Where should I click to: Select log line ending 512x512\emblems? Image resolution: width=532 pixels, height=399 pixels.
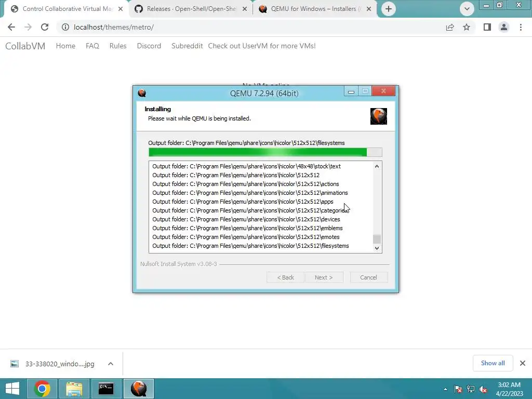point(247,228)
